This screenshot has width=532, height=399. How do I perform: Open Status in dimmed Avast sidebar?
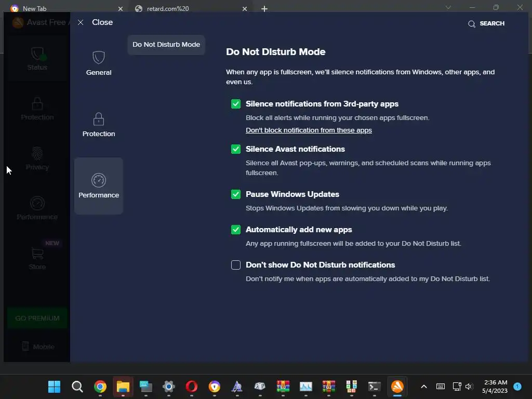[x=37, y=59]
